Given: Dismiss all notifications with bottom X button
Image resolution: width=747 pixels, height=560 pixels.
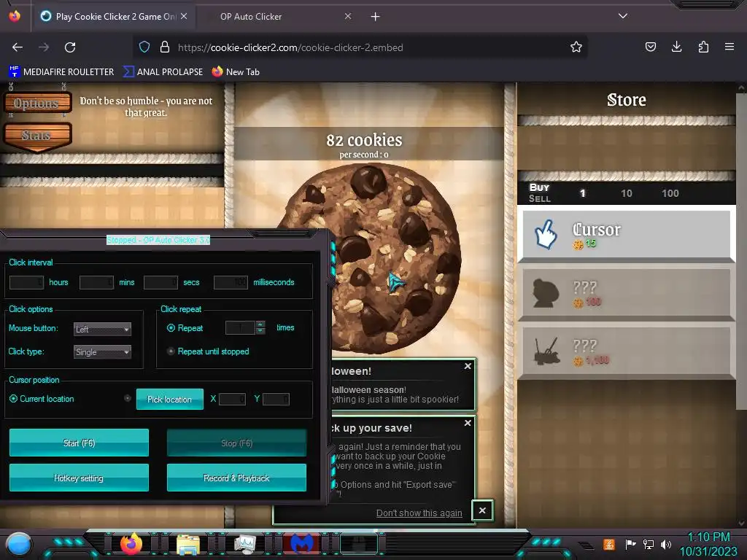Looking at the screenshot, I should coord(482,510).
